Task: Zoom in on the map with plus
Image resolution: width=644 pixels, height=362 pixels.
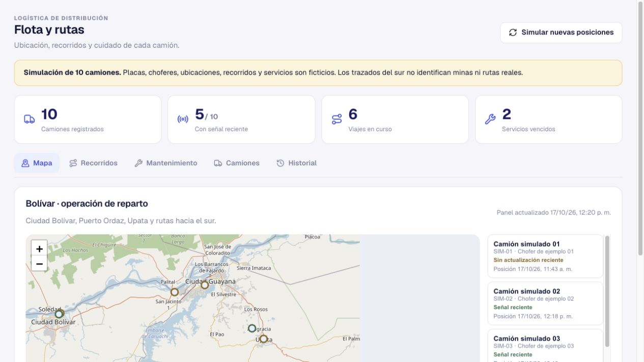Action: tap(39, 249)
